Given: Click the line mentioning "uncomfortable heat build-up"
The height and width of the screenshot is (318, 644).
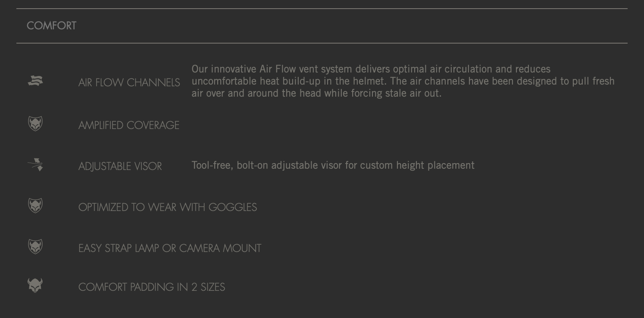Looking at the screenshot, I should tap(403, 81).
